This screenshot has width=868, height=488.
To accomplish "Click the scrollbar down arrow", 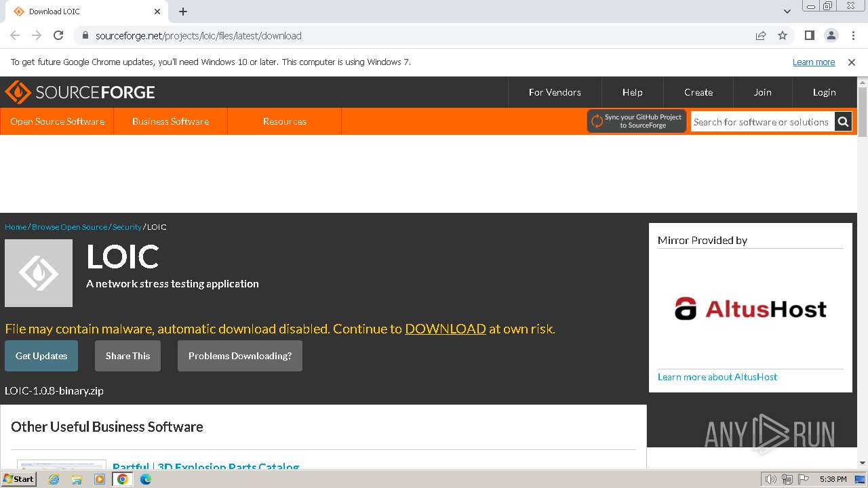I will pos(863,463).
